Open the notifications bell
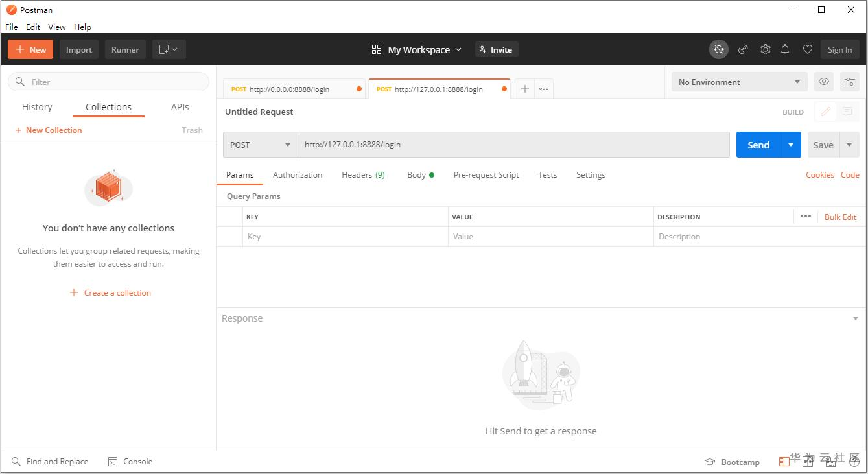868x474 pixels. coord(785,50)
